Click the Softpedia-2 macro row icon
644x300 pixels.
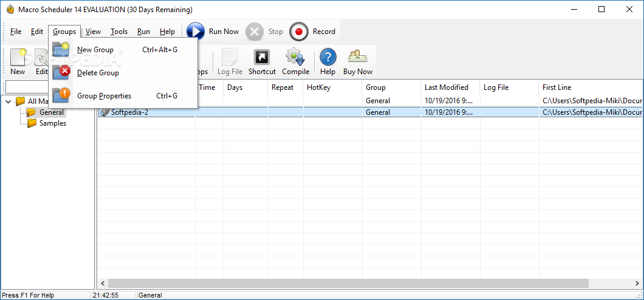coord(104,112)
